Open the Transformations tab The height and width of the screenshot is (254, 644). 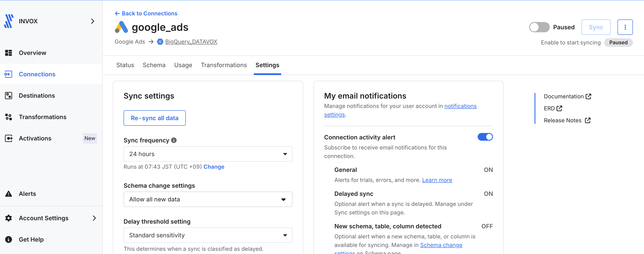coord(224,65)
